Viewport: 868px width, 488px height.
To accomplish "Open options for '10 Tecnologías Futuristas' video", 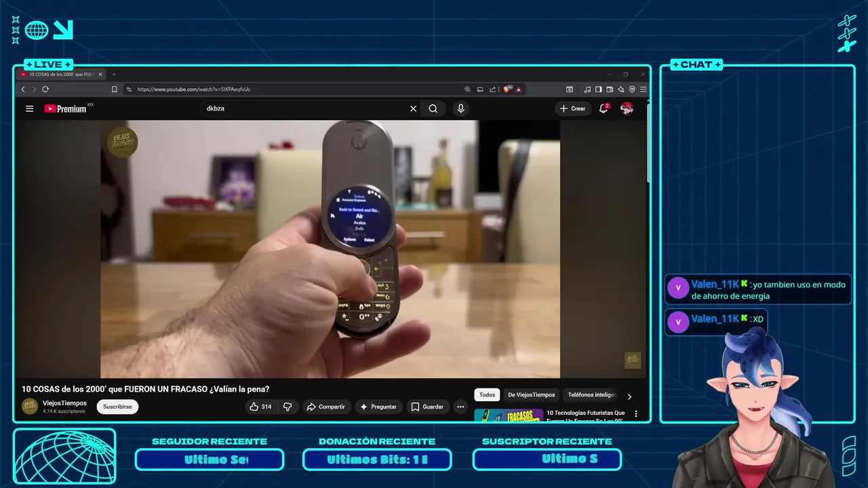I will pyautogui.click(x=636, y=413).
